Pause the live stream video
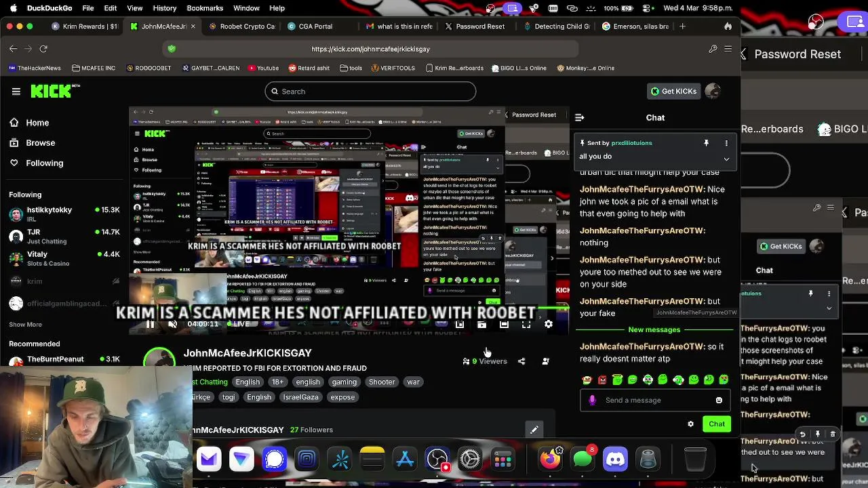The height and width of the screenshot is (488, 868). coord(150,325)
